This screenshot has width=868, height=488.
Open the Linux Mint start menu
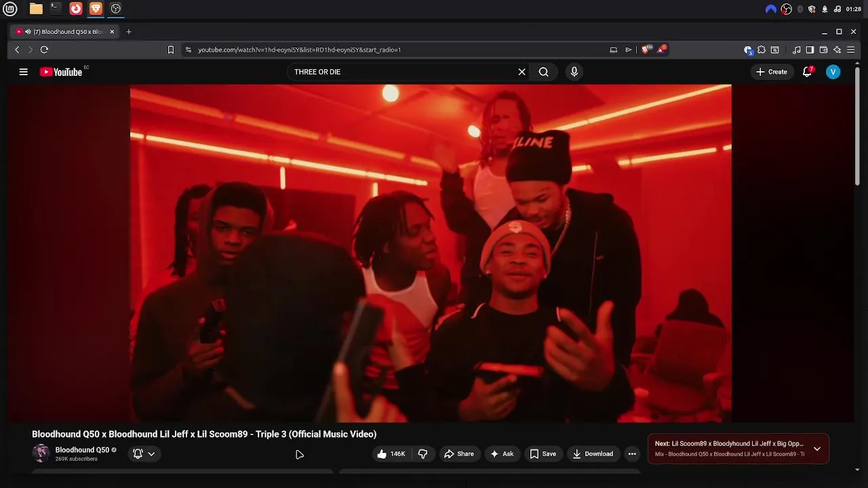pos(11,9)
